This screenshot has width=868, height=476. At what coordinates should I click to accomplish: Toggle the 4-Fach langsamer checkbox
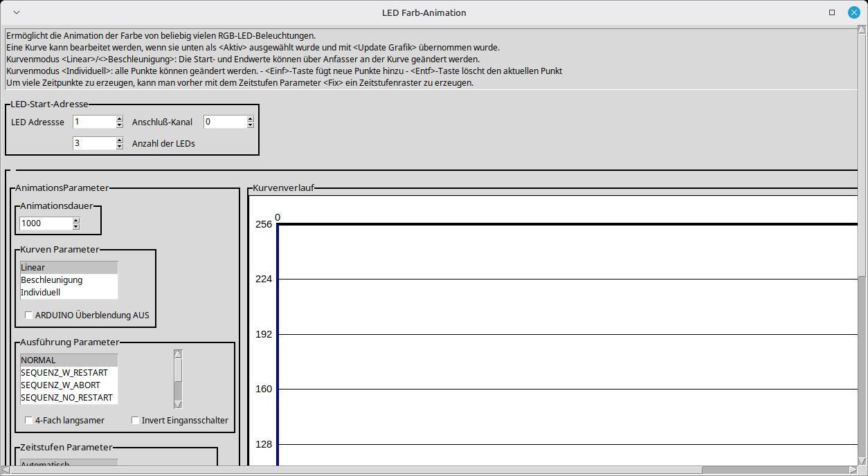(x=28, y=420)
